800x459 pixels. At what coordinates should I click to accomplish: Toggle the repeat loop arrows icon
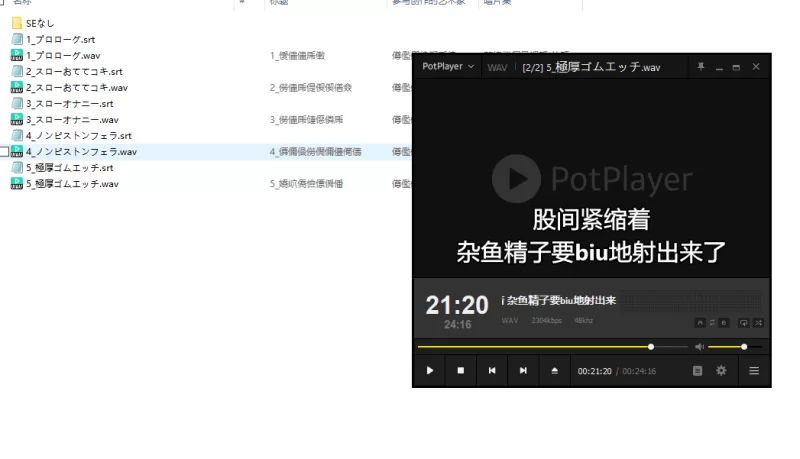(x=712, y=323)
